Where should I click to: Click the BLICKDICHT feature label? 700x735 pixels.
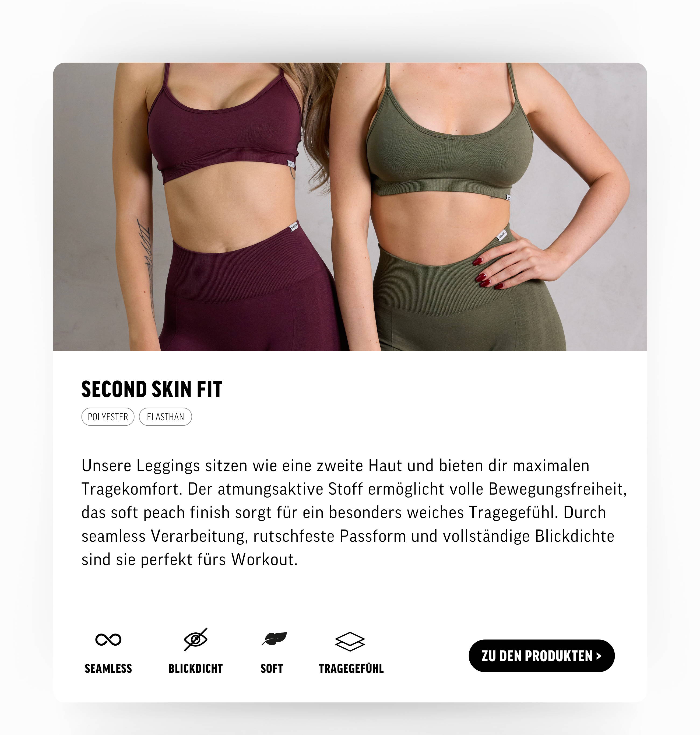[196, 668]
